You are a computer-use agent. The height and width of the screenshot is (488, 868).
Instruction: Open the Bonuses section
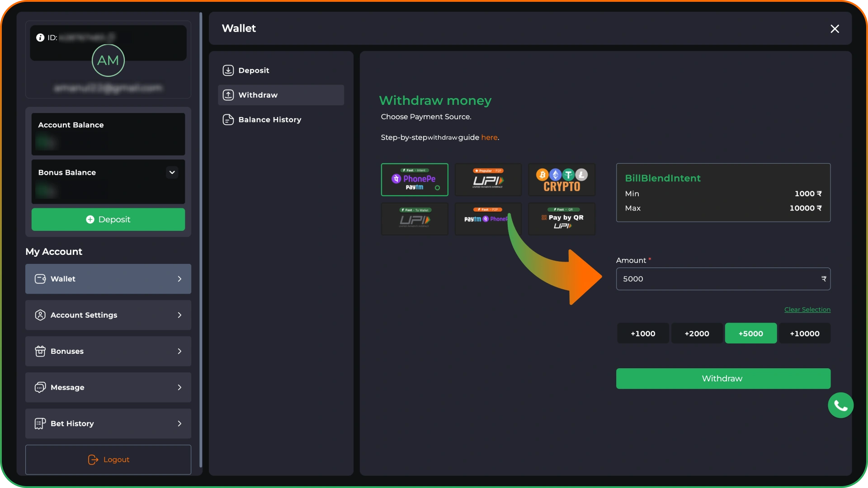pos(108,351)
